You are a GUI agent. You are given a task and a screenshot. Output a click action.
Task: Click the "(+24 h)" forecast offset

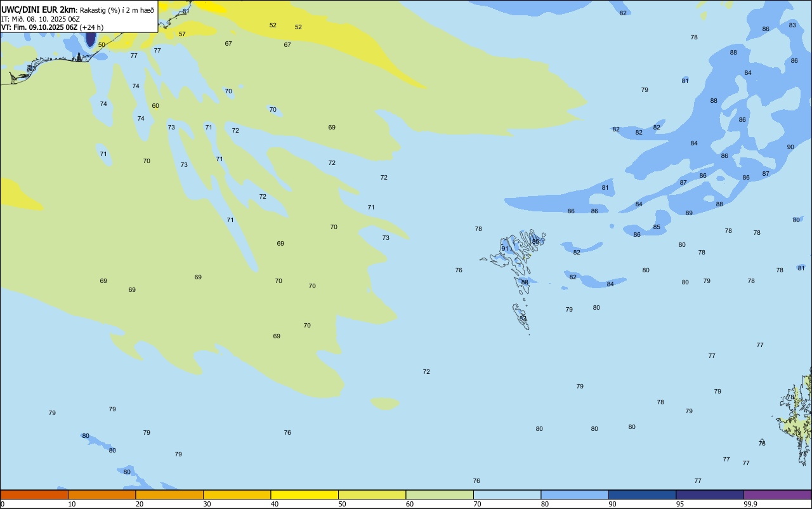[91, 27]
